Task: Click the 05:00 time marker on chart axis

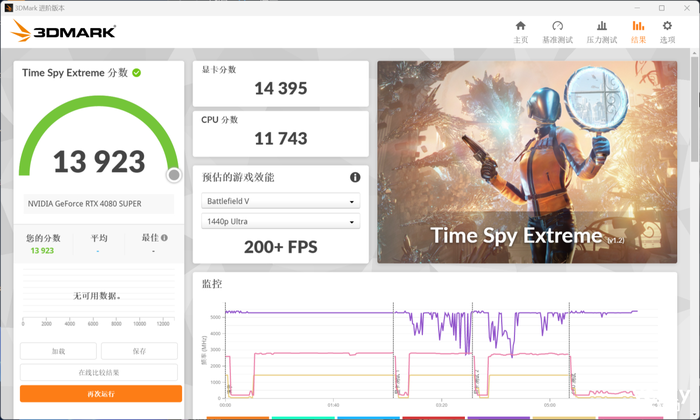Action: click(550, 405)
